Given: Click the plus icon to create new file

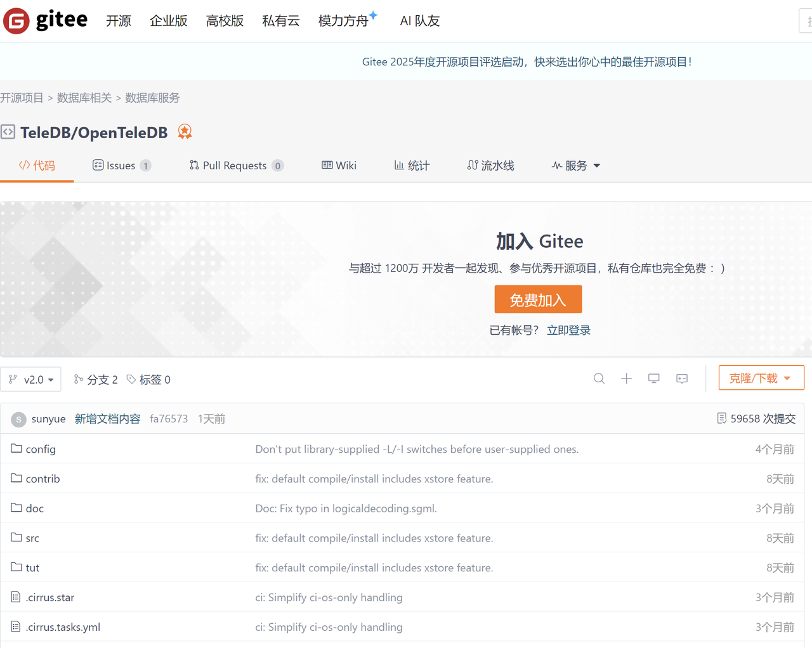Looking at the screenshot, I should pos(626,378).
